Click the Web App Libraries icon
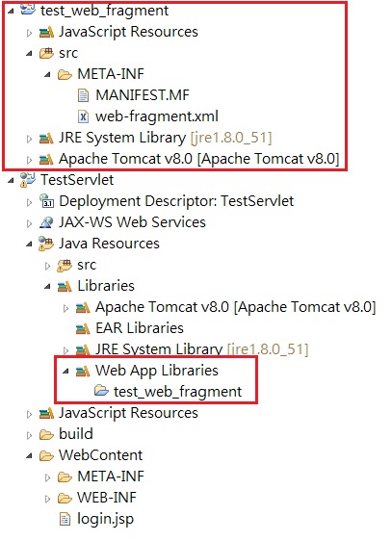Screen dimensions: 392x541 [83, 372]
